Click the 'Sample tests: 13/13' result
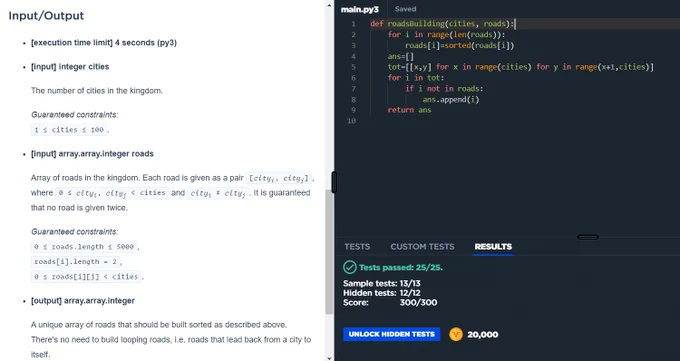 (x=382, y=283)
